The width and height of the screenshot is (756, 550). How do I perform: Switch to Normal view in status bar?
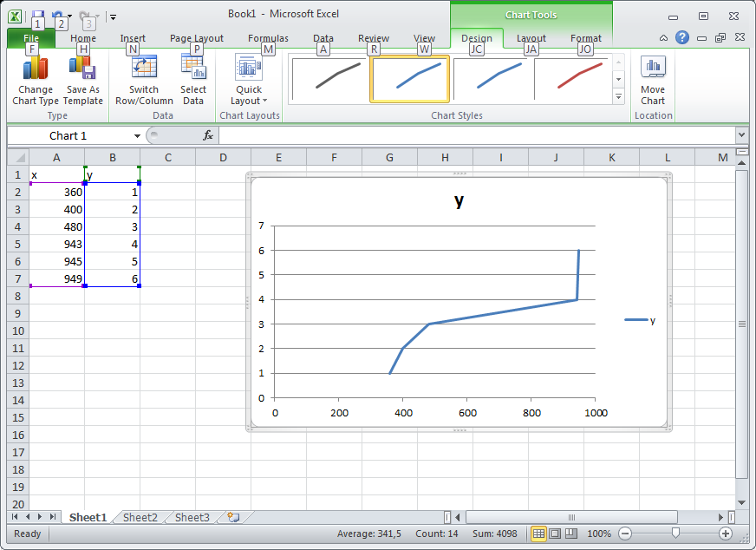[538, 534]
